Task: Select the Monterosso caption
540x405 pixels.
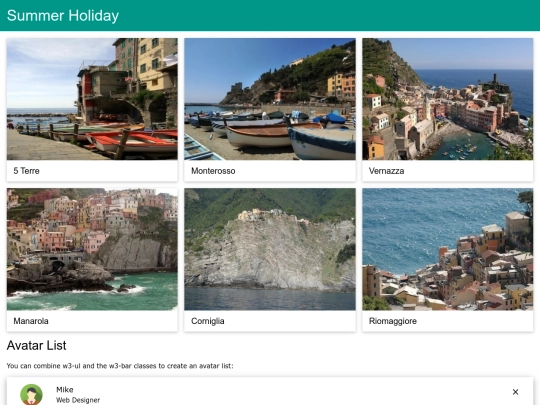Action: tap(213, 171)
